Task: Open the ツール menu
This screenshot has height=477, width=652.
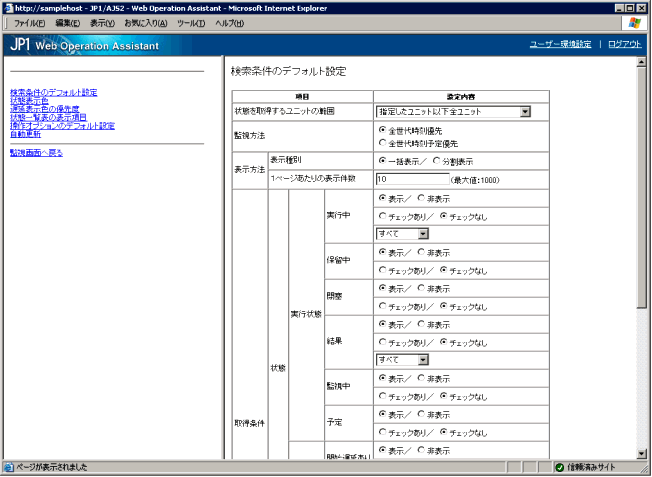Action: (191, 23)
